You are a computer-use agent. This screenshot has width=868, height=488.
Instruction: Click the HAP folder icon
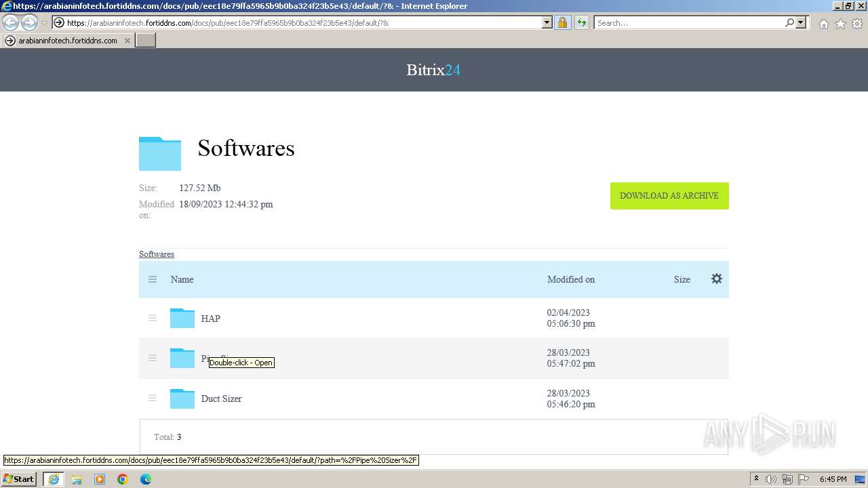click(x=182, y=318)
